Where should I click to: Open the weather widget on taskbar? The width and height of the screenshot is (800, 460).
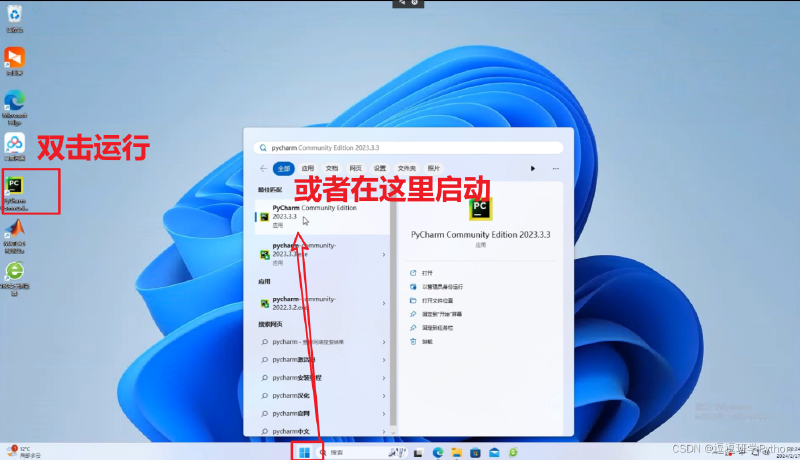tap(23, 452)
